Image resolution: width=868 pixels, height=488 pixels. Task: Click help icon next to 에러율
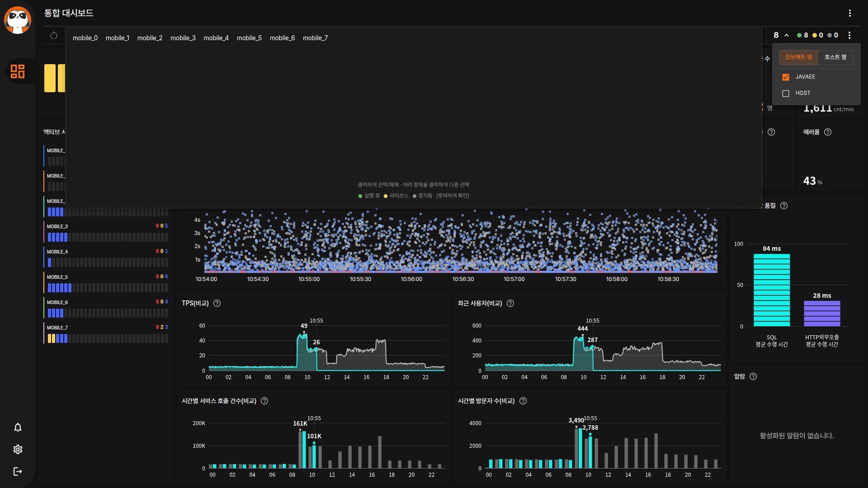pos(828,132)
